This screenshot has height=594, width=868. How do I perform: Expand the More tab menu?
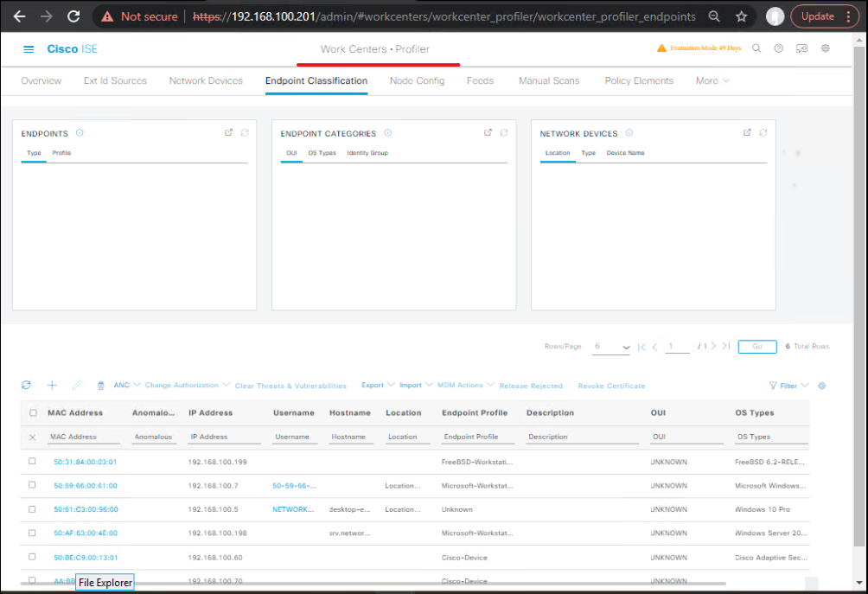pyautogui.click(x=712, y=80)
